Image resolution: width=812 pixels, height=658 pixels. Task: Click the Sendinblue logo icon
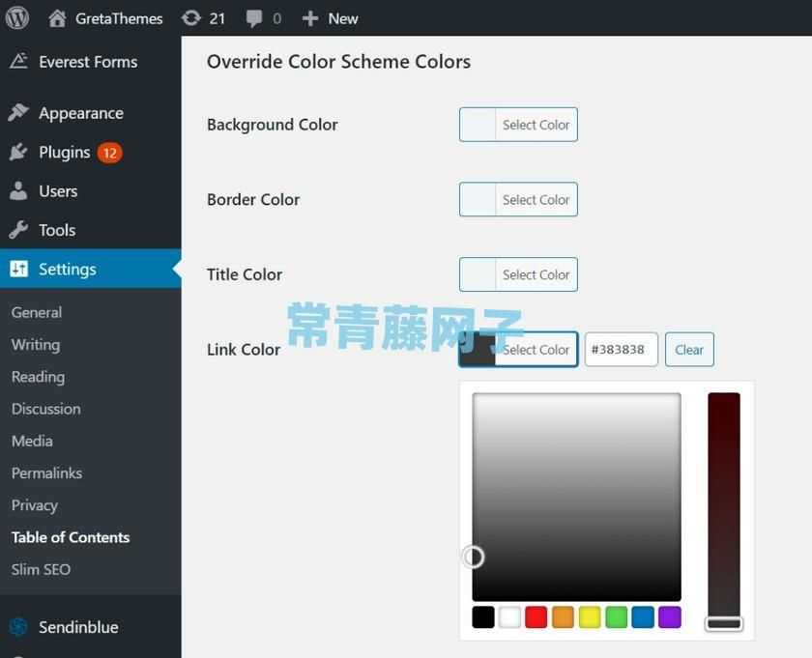[x=18, y=627]
